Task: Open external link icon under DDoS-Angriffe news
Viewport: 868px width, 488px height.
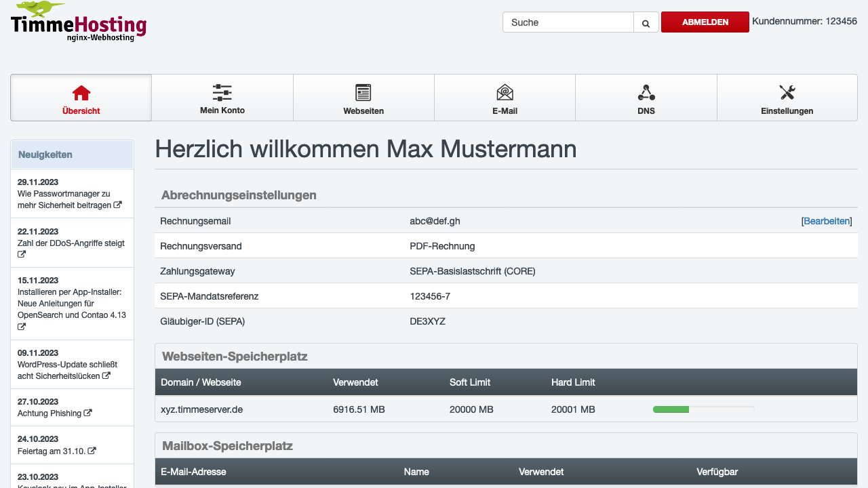Action: coord(22,255)
